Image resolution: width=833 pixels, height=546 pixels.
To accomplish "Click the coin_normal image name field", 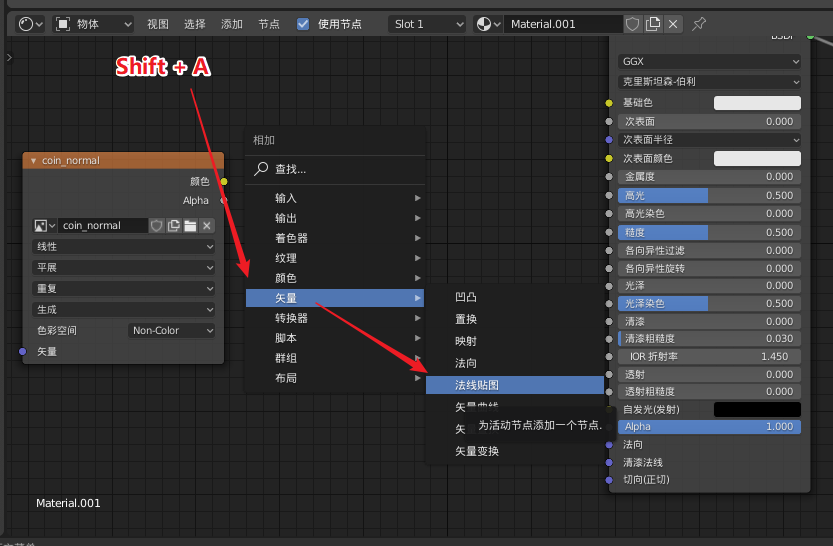I will click(x=103, y=226).
